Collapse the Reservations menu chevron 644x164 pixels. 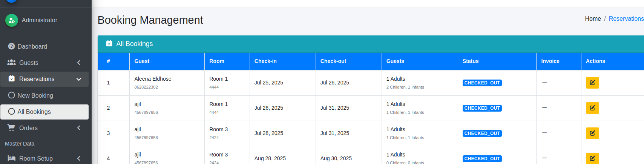coord(79,79)
